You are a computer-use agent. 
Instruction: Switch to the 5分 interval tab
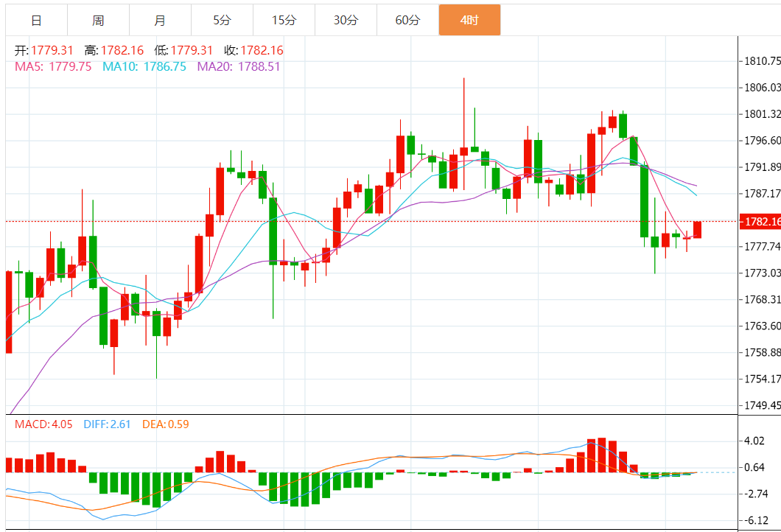[223, 21]
